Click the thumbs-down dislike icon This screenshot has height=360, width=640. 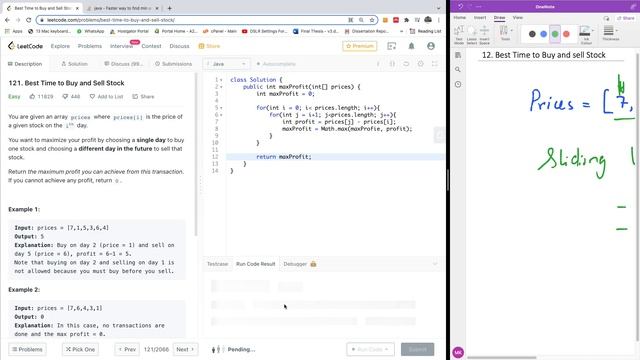point(65,97)
